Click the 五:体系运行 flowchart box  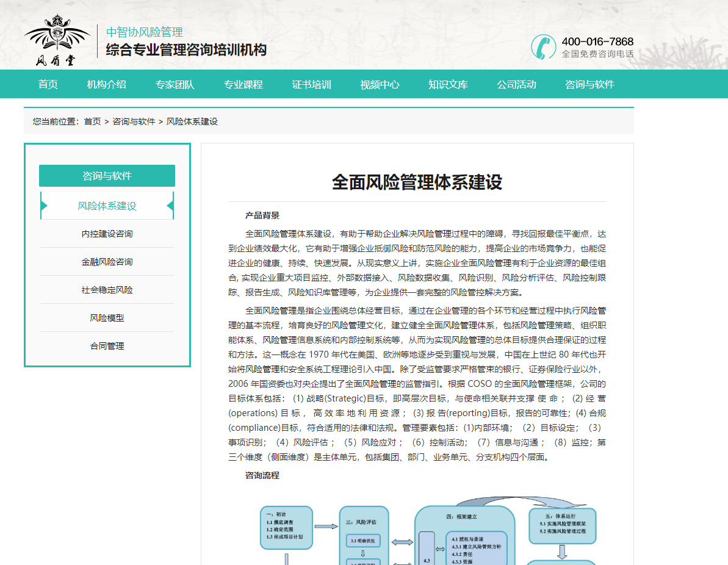(562, 526)
